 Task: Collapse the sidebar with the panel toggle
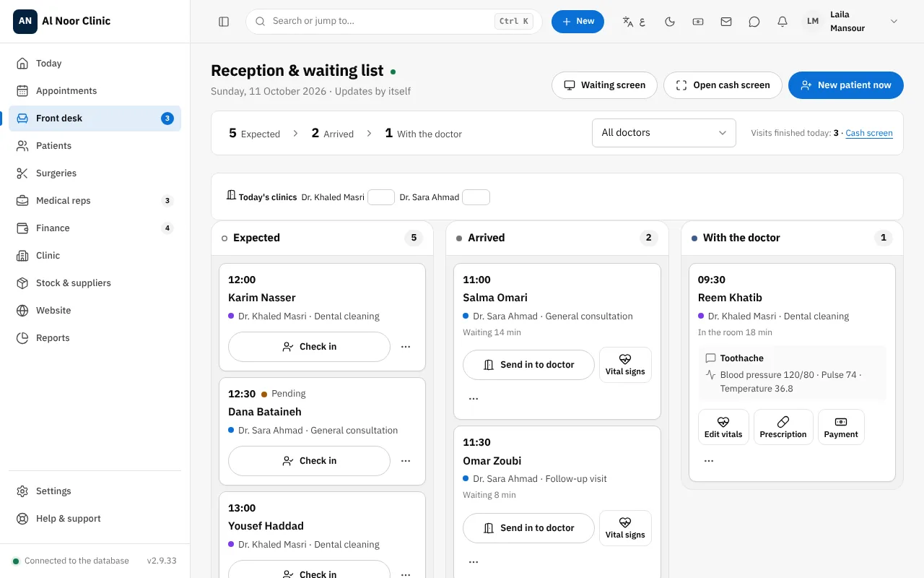tap(224, 22)
